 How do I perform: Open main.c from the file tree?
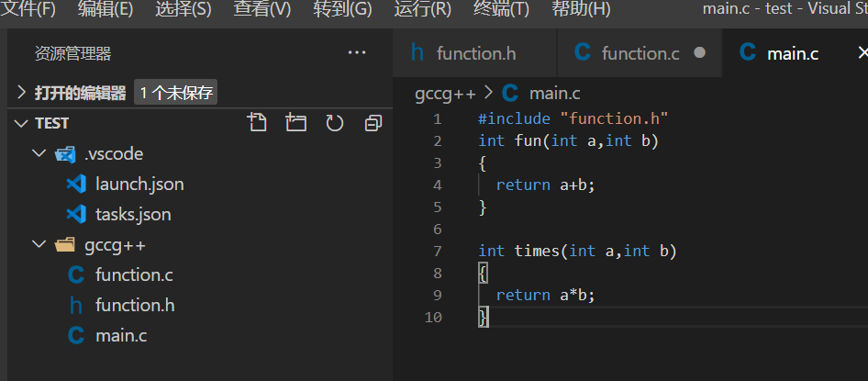click(121, 335)
